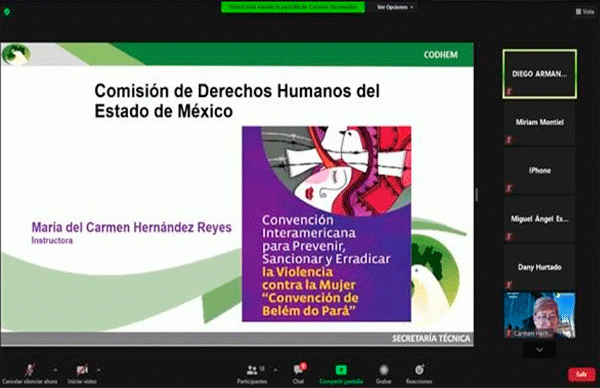Viewport: 600px width, 388px height.
Task: Open the Chat panel
Action: tap(298, 374)
